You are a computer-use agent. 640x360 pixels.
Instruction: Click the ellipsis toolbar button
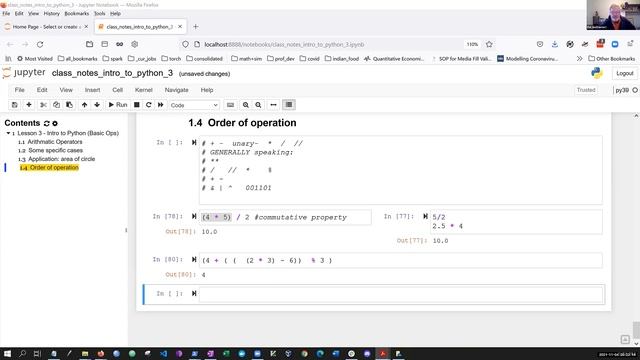(273, 105)
